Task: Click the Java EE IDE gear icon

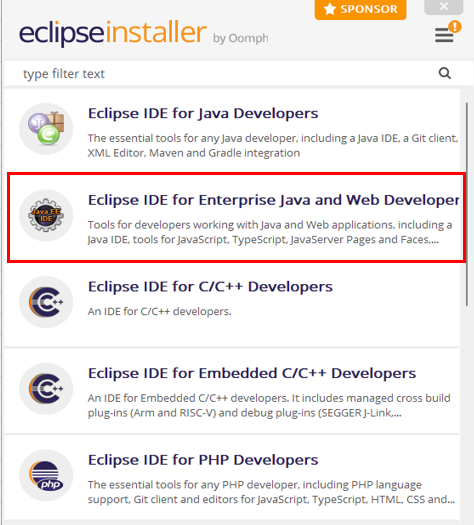Action: [46, 215]
